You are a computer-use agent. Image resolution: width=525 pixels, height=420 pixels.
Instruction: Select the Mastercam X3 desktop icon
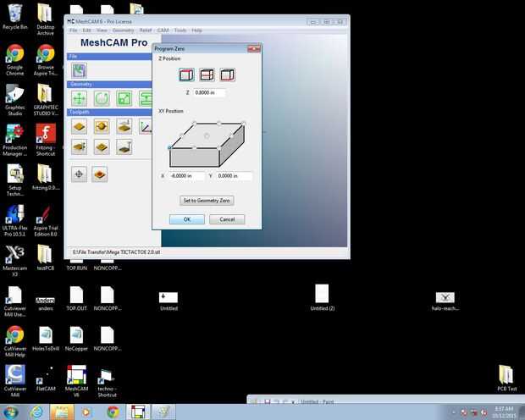click(15, 262)
